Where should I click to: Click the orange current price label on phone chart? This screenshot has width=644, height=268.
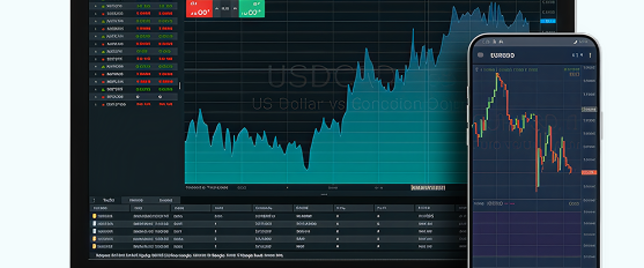(588, 172)
